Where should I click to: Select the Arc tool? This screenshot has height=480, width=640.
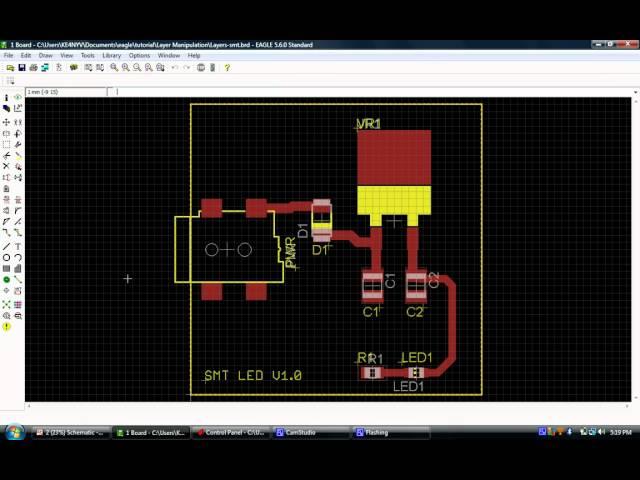pos(18,258)
